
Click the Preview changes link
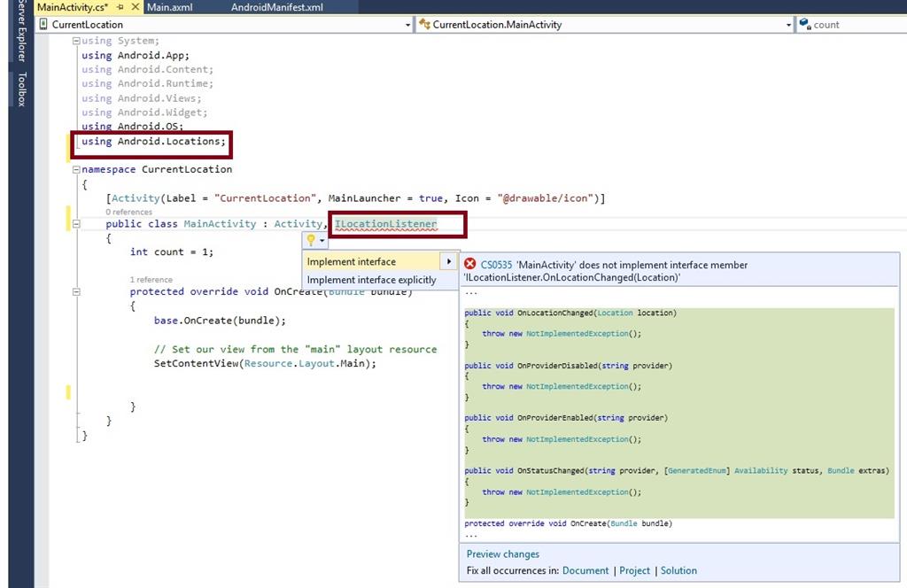pos(502,554)
